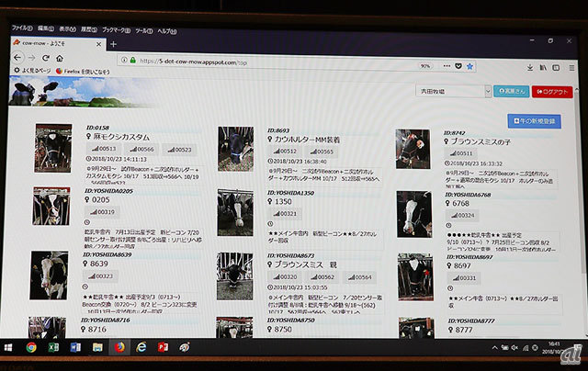
Task: Click the blue user account button
Action: coord(512,92)
